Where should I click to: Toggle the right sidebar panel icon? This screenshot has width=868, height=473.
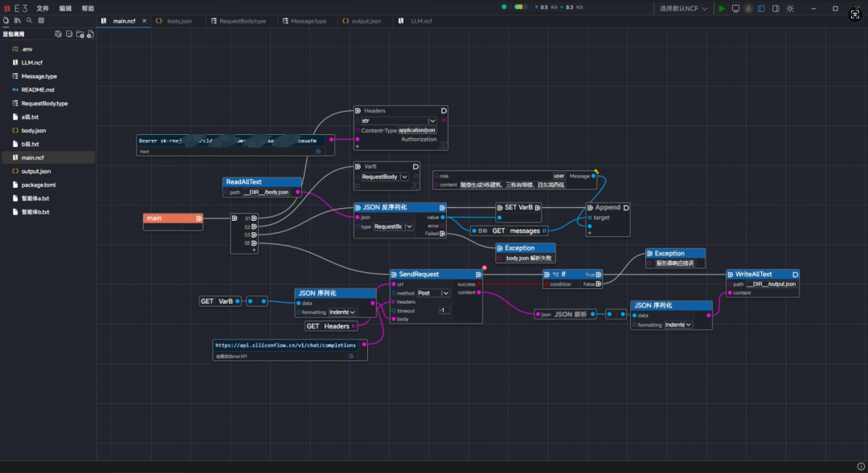point(776,8)
